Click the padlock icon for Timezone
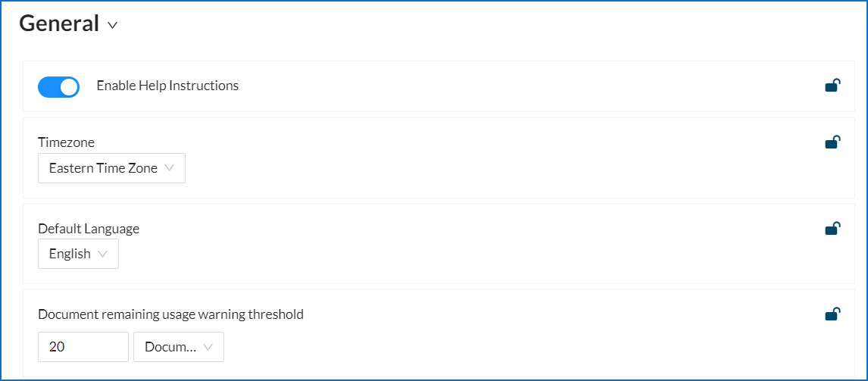 (x=832, y=142)
